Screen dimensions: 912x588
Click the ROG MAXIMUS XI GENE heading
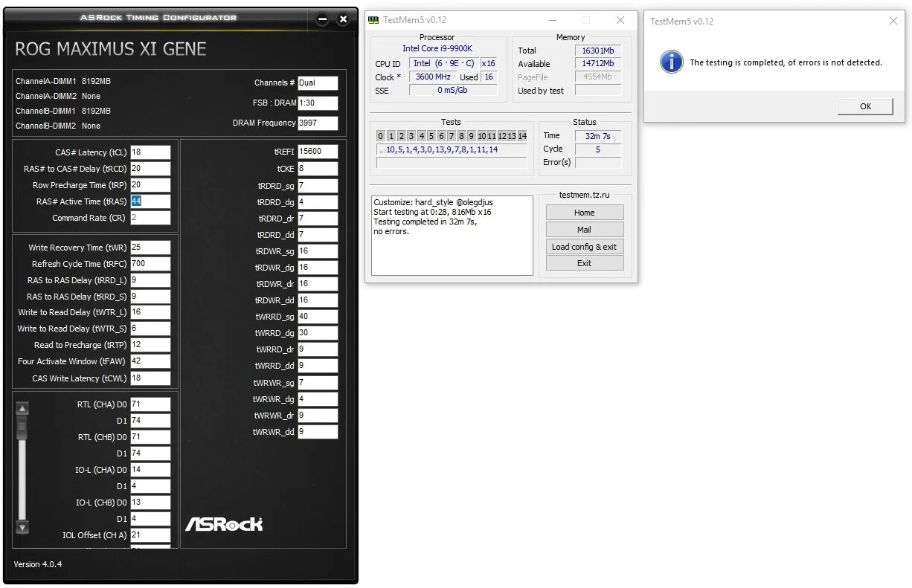(x=111, y=49)
